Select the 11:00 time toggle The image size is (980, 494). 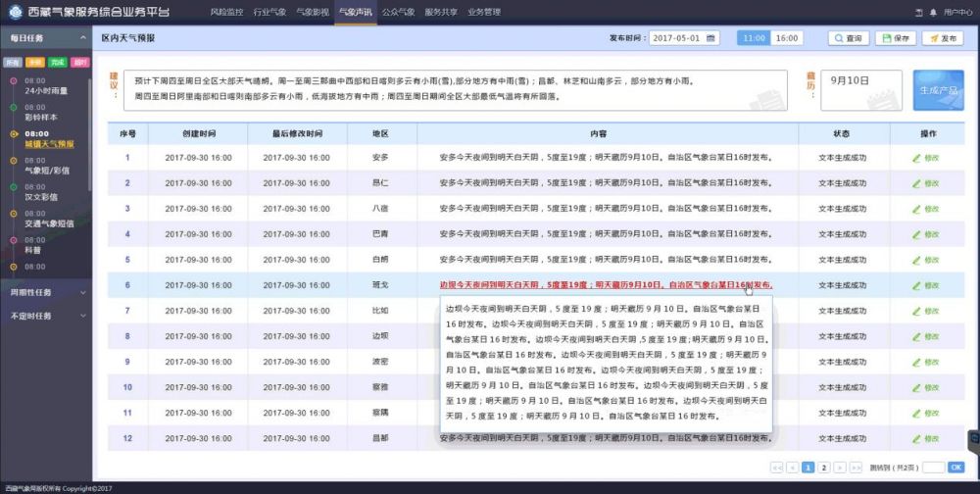coord(754,38)
